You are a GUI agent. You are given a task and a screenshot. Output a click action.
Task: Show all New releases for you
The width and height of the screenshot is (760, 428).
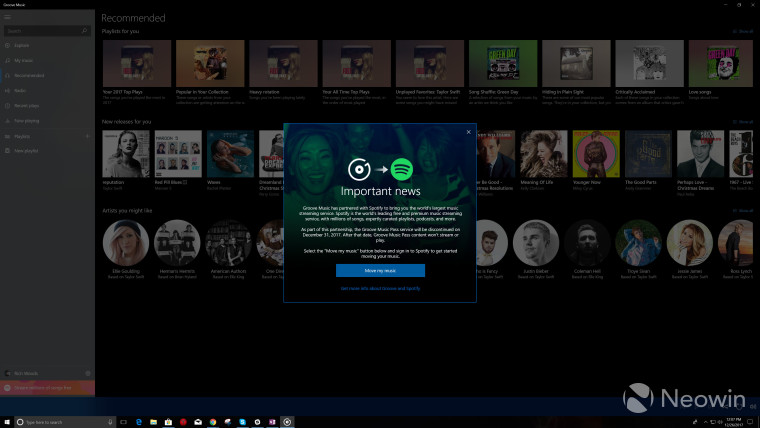coord(743,122)
